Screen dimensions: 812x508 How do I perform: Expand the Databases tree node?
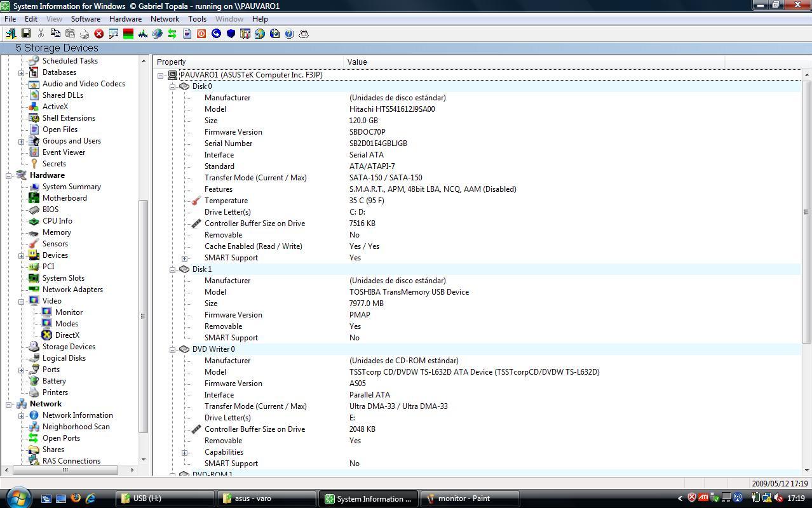(x=21, y=72)
